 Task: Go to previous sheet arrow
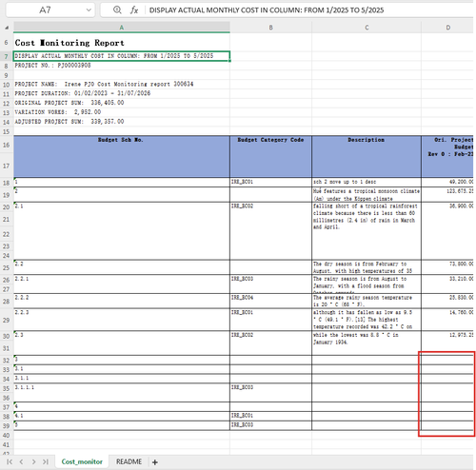(21, 461)
